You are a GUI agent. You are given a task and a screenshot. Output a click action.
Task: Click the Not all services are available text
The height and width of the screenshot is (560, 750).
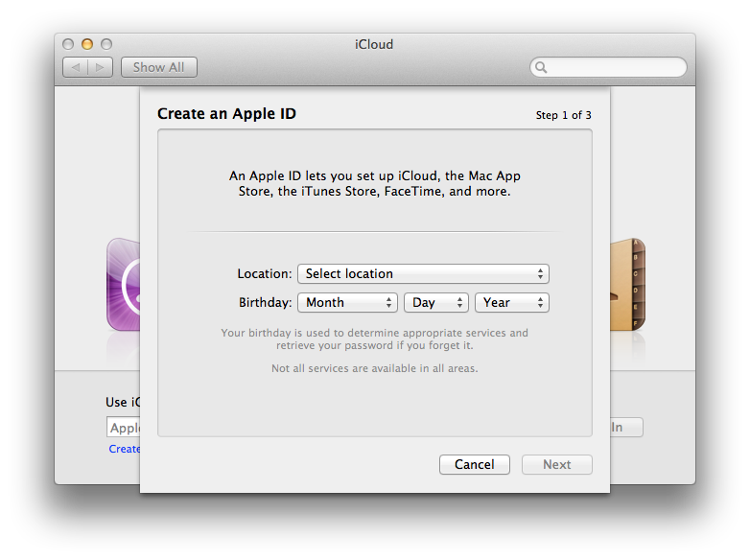point(375,368)
